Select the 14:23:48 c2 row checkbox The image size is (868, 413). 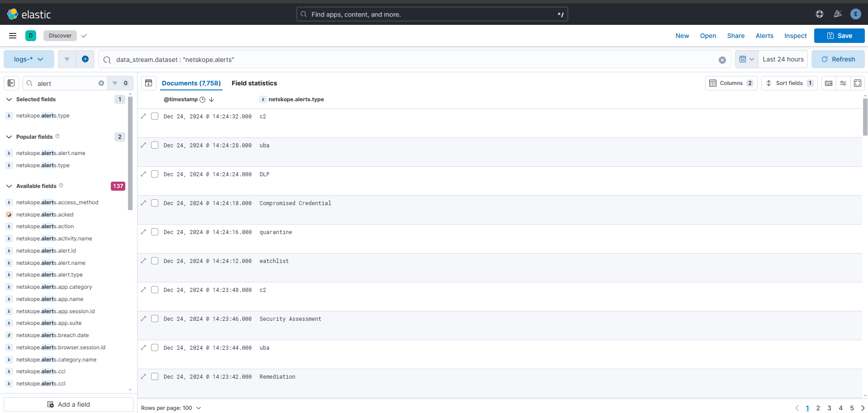point(155,290)
